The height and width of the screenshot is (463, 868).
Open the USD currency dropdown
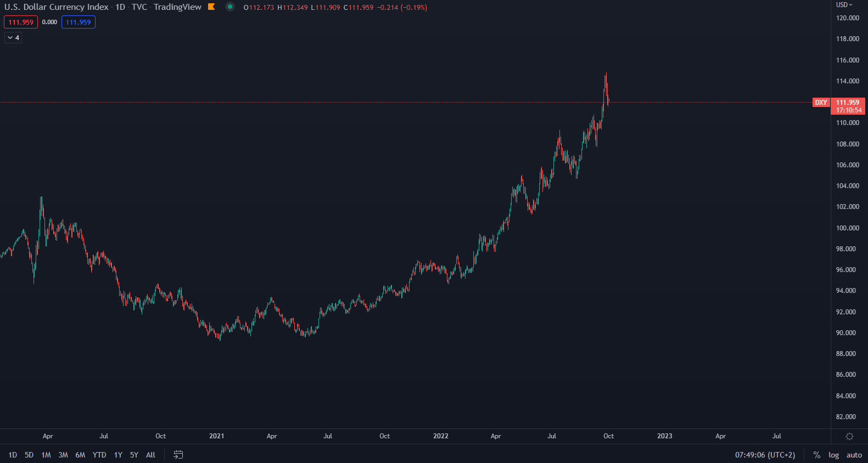tap(844, 5)
